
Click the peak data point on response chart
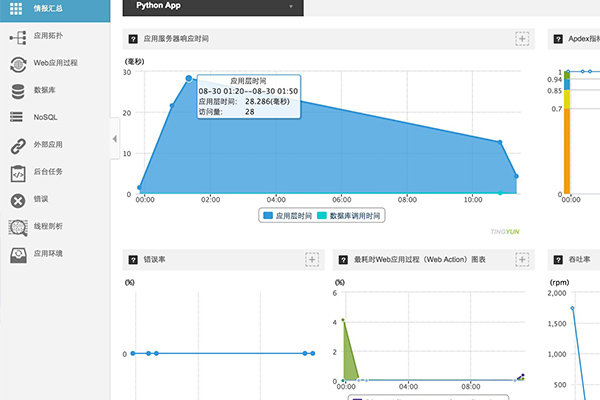[189, 78]
